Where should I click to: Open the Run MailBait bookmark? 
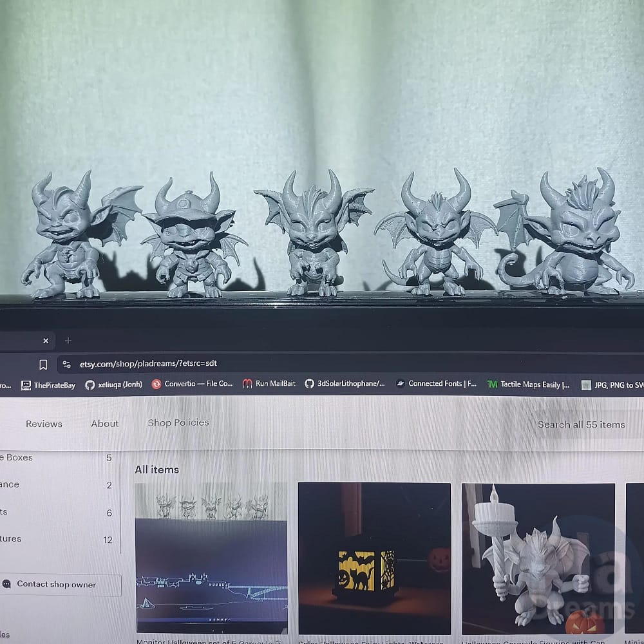[269, 383]
